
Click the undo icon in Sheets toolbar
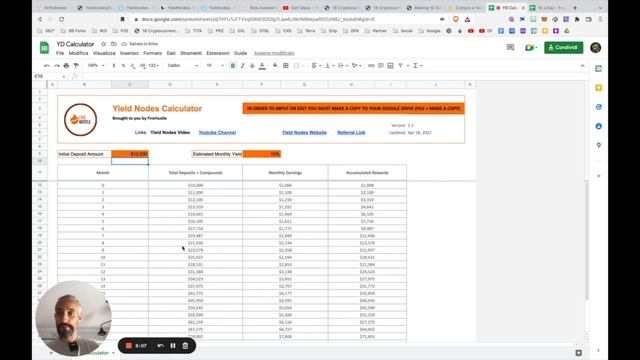[x=47, y=66]
